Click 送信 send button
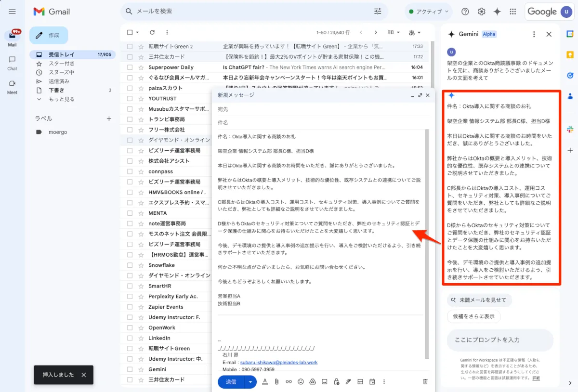The width and height of the screenshot is (578, 392). [231, 382]
